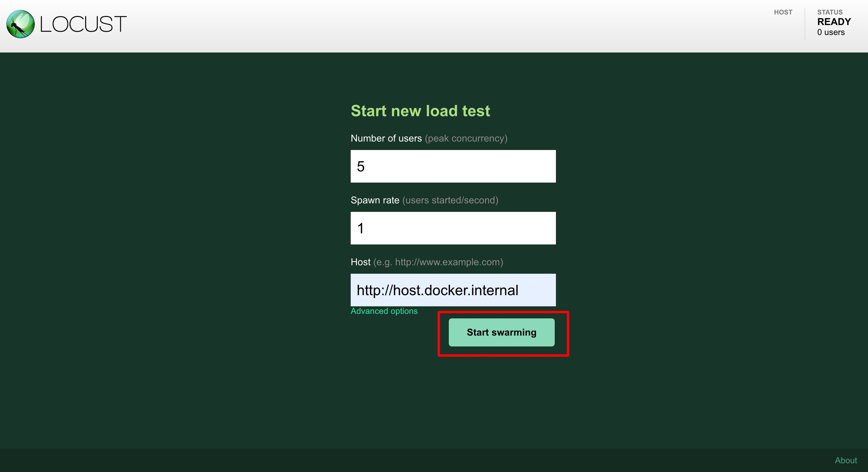The height and width of the screenshot is (472, 868).
Task: Click the 'Host' form label
Action: pos(360,262)
